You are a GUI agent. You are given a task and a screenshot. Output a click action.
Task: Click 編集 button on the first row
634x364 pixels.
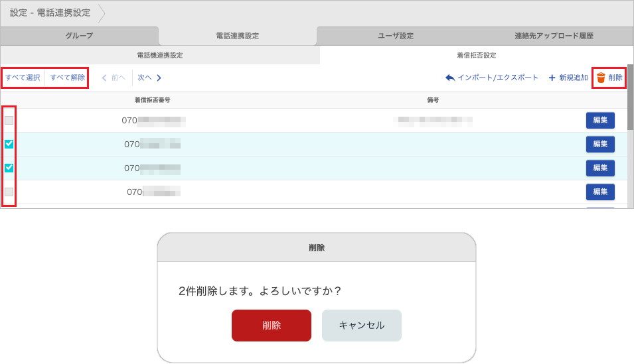coord(600,120)
